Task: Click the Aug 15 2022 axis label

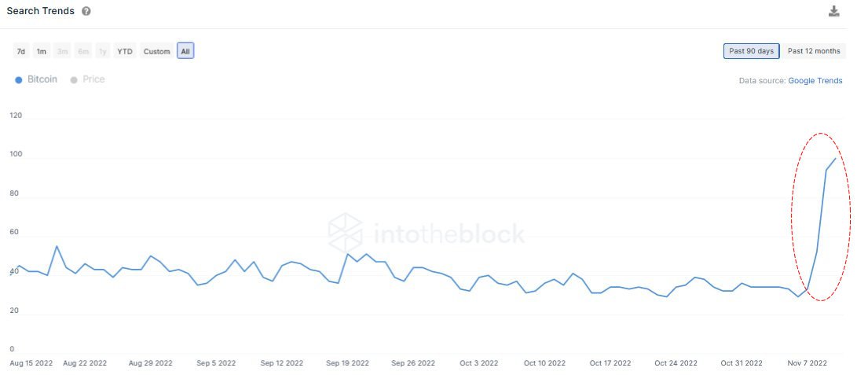Action: pyautogui.click(x=31, y=363)
